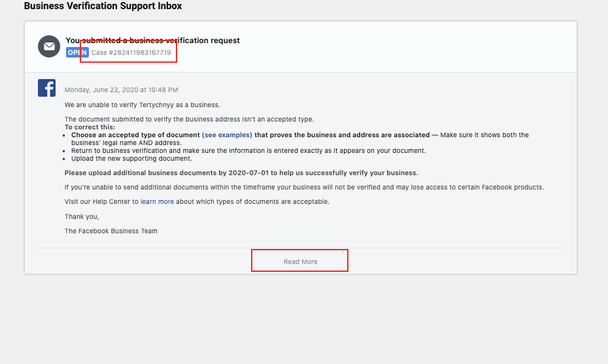The height and width of the screenshot is (364, 608).
Task: Click the 'If you're unable to send additional documents' sentence
Action: [x=304, y=188]
